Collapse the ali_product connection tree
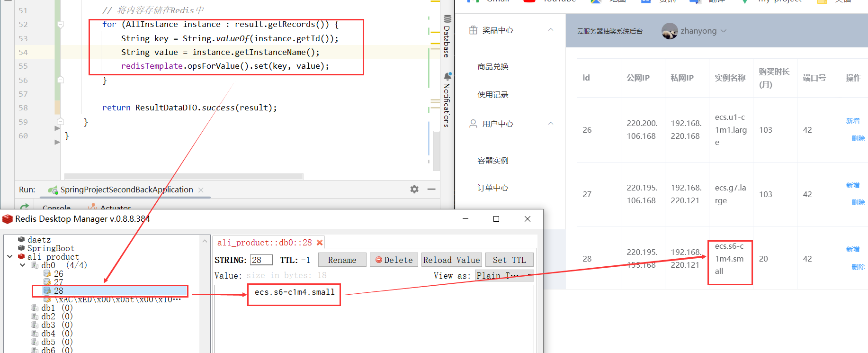 point(10,256)
